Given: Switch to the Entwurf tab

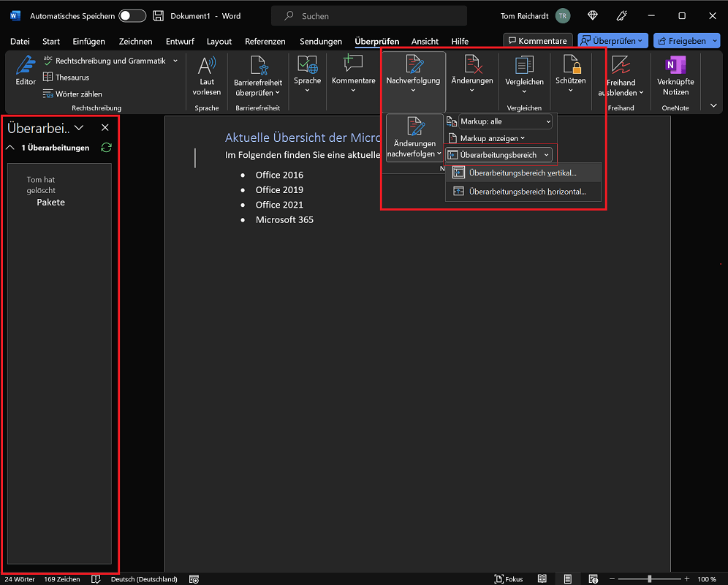Looking at the screenshot, I should point(180,42).
